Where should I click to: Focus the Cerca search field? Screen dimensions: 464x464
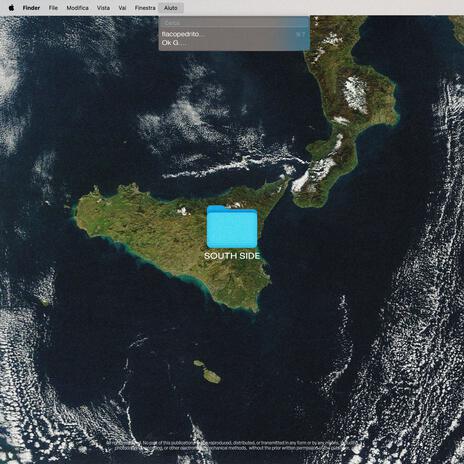pos(234,23)
